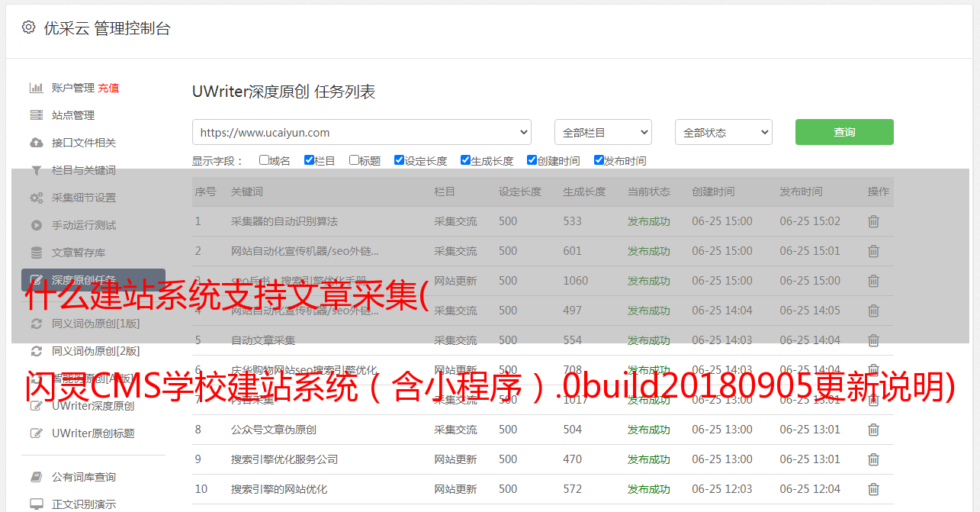Click the 文章暂存库 database icon
This screenshot has width=980, height=512.
click(x=36, y=253)
